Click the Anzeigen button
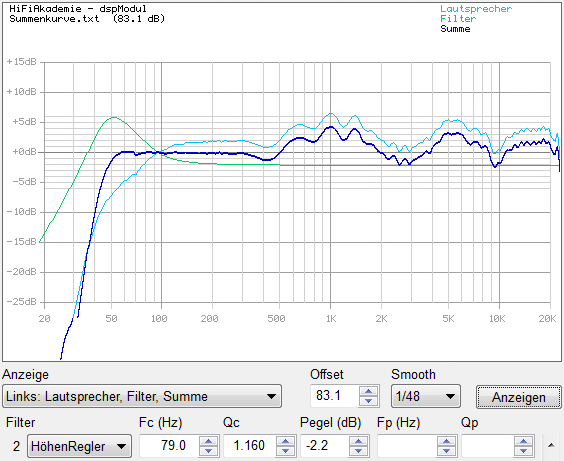564x461 pixels. [x=519, y=397]
